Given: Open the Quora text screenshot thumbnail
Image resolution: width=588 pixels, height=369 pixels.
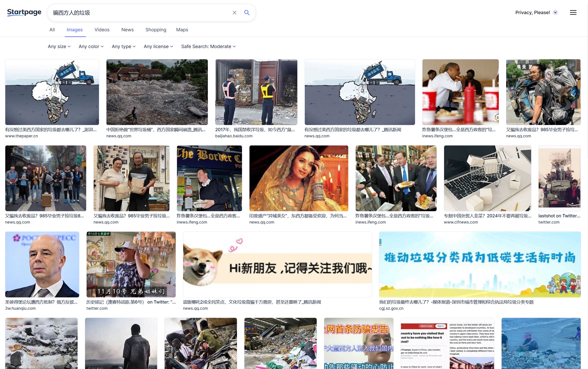Looking at the screenshot, I should pos(447,343).
